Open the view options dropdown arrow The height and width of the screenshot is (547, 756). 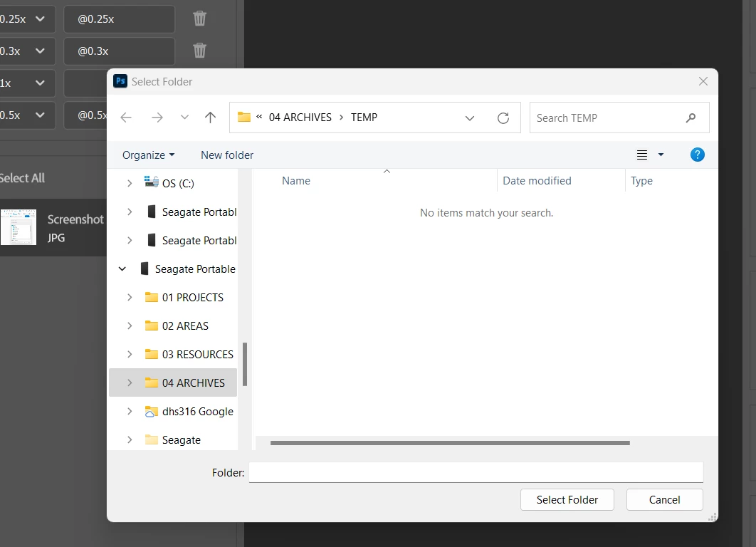(661, 155)
